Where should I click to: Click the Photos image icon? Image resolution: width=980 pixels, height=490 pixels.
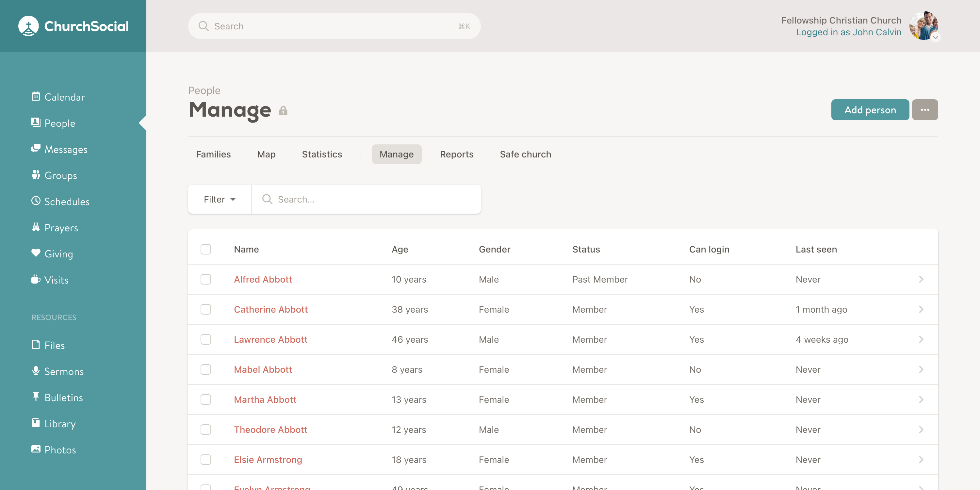(x=36, y=449)
